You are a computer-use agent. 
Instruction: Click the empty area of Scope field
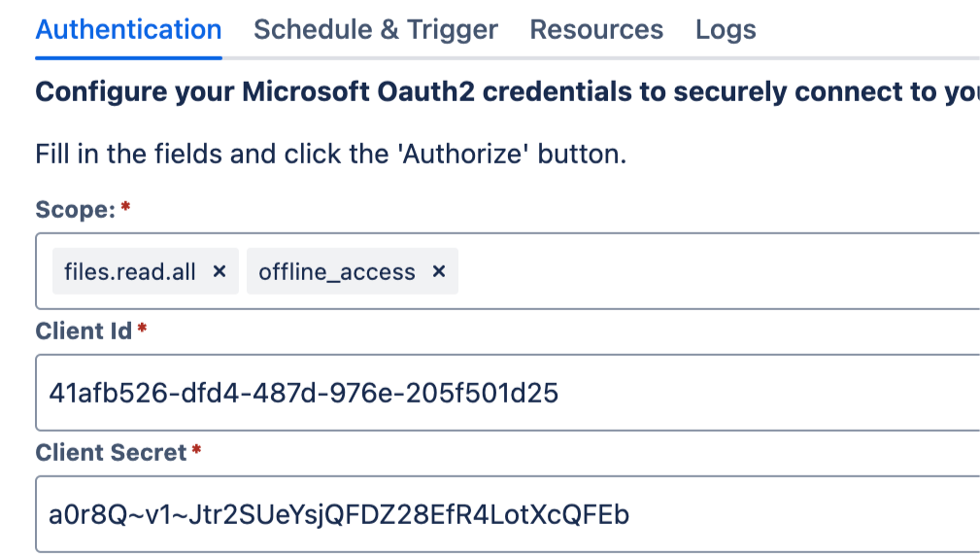(719, 272)
